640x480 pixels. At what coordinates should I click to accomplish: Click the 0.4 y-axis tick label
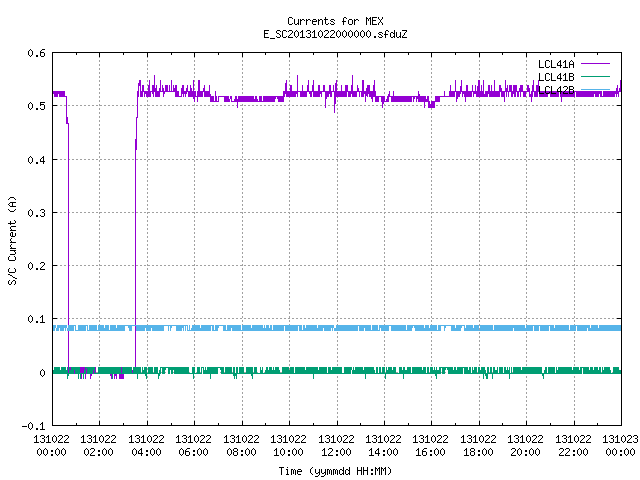36,160
